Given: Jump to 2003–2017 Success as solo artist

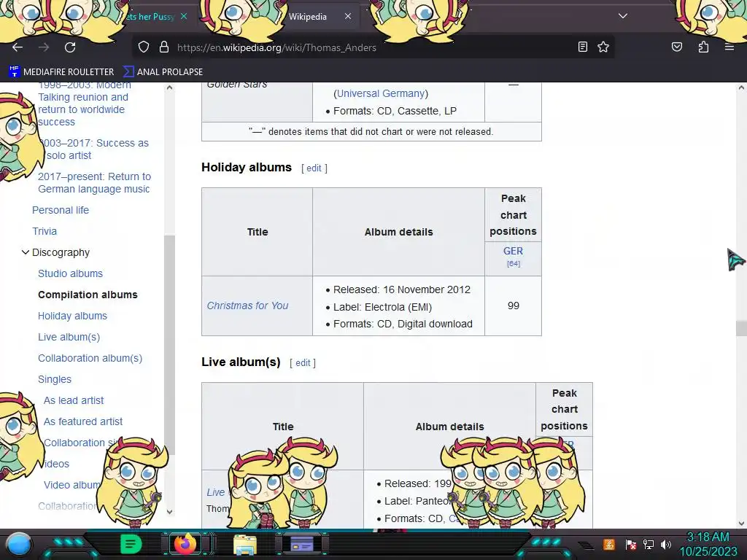Looking at the screenshot, I should (x=93, y=149).
